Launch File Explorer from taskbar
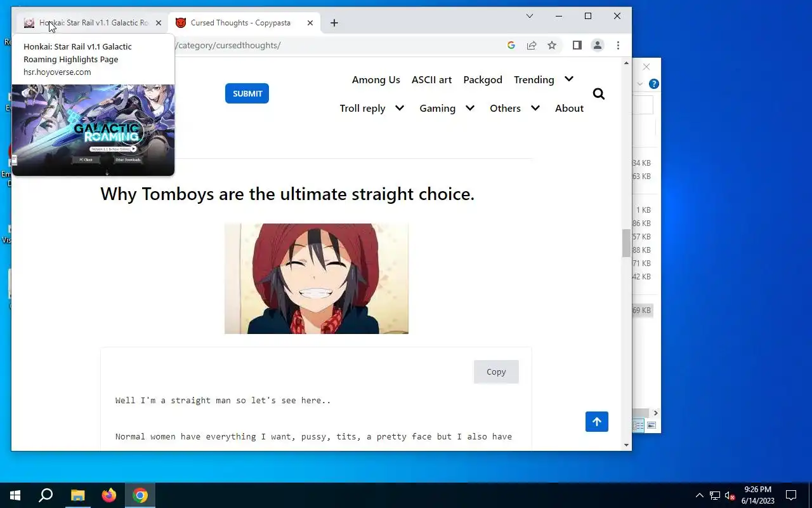 (x=77, y=495)
